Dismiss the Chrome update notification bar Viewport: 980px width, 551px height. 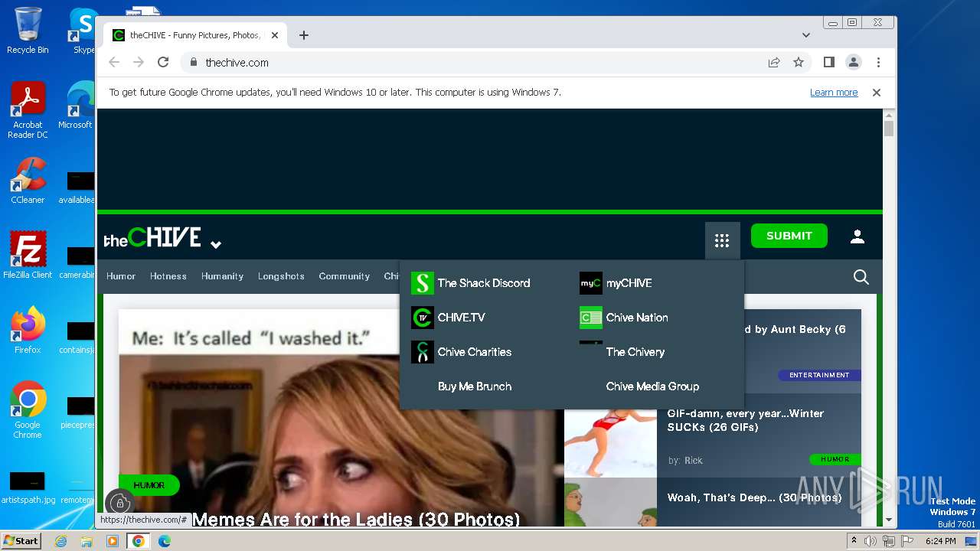coord(877,92)
